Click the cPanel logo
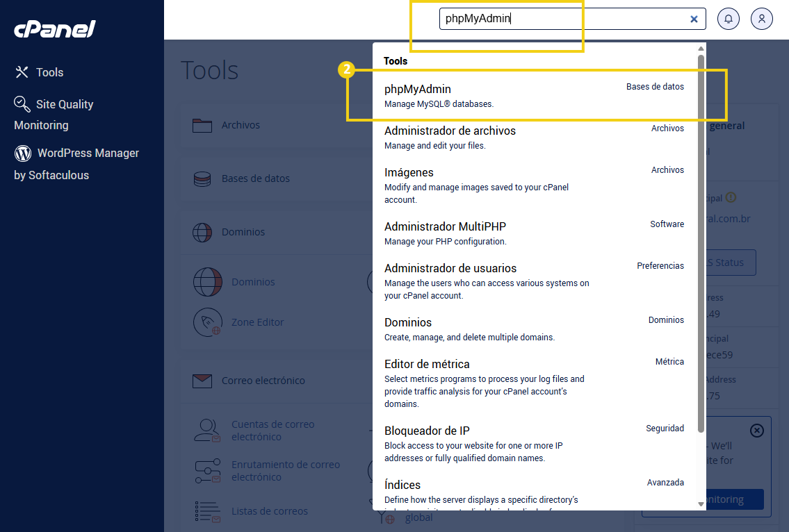This screenshot has width=789, height=532. [54, 29]
